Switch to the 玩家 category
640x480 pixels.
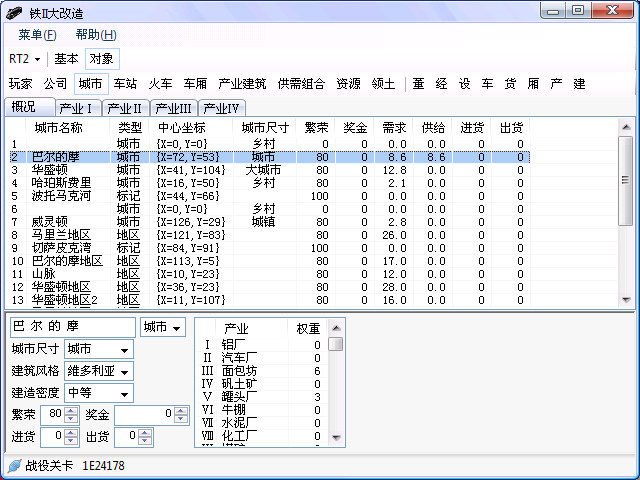tap(20, 84)
